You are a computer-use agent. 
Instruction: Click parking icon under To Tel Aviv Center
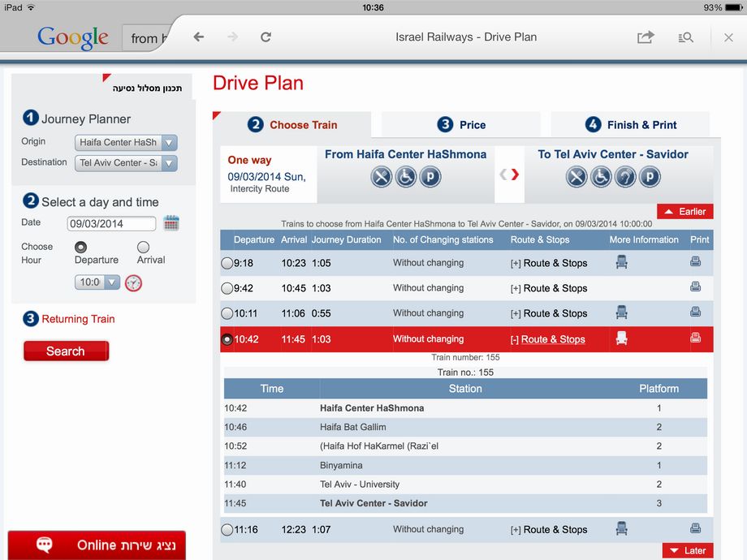point(650,177)
